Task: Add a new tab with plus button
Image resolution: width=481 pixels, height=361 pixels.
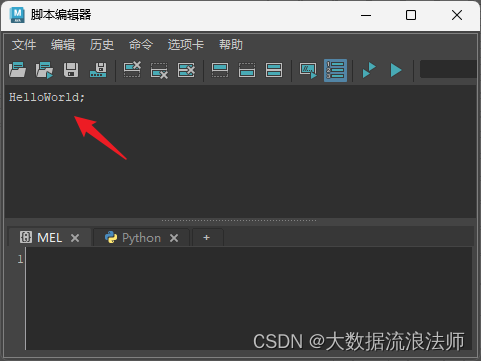Action: pos(207,237)
